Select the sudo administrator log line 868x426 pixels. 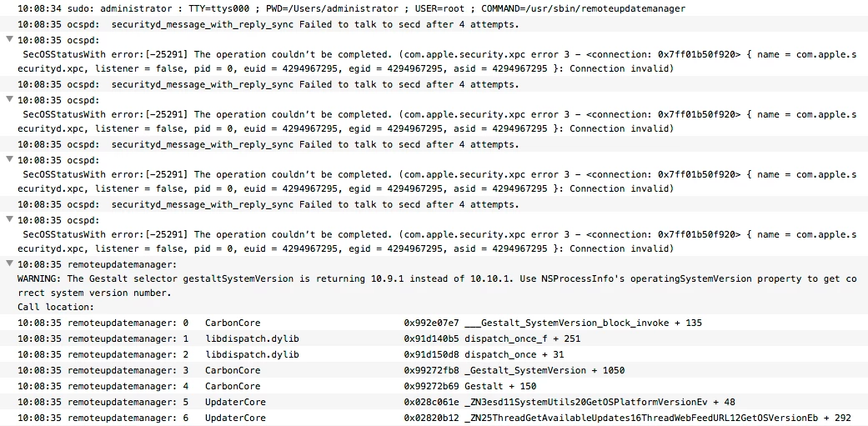[x=434, y=9]
